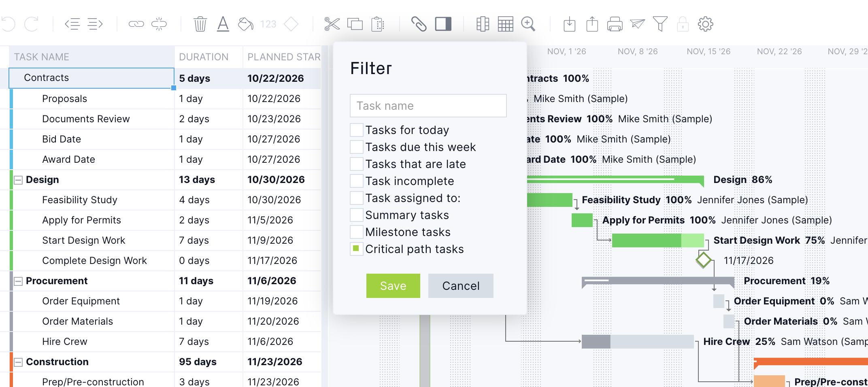Click the undo arrow icon
Screen dimensions: 868x387
(x=8, y=24)
